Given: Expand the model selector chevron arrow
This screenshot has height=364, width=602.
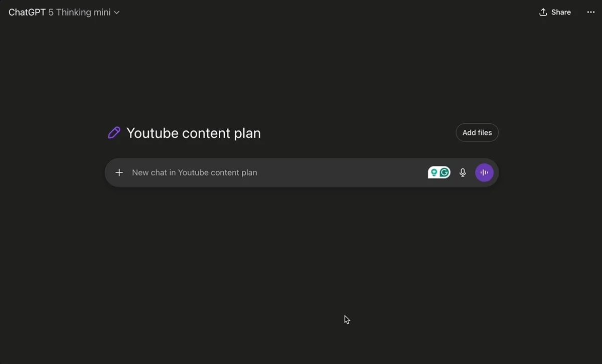Looking at the screenshot, I should point(117,13).
